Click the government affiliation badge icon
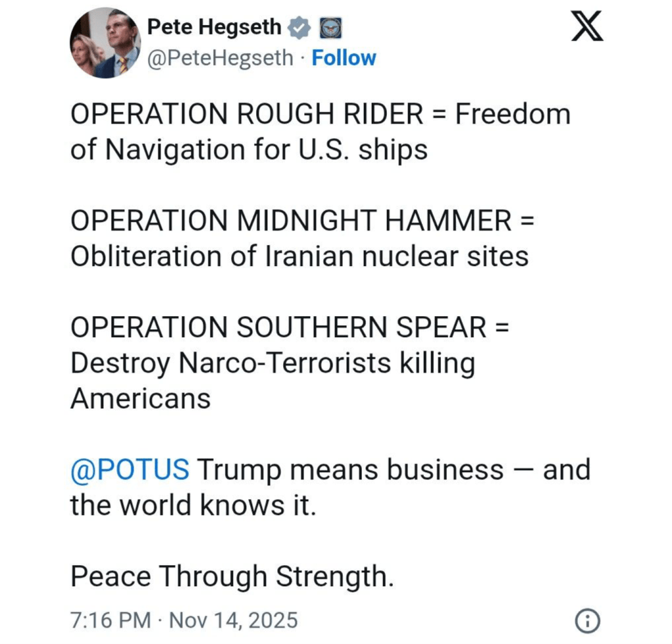This screenshot has width=672, height=644. 327,28
